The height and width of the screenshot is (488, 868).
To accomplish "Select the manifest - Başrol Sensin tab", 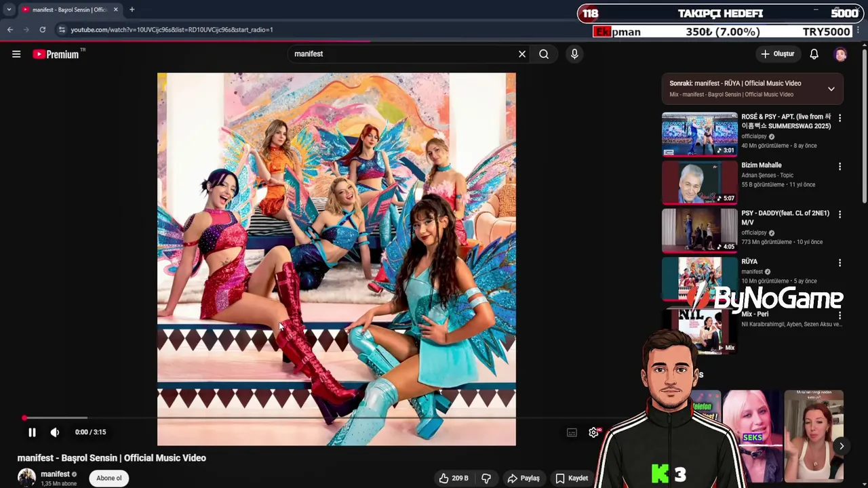I will (x=69, y=9).
